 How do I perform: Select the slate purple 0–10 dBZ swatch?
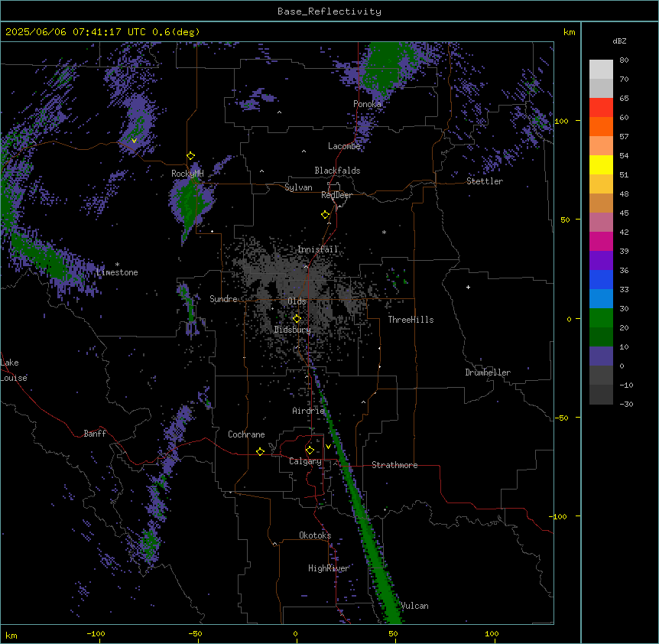[x=601, y=356]
